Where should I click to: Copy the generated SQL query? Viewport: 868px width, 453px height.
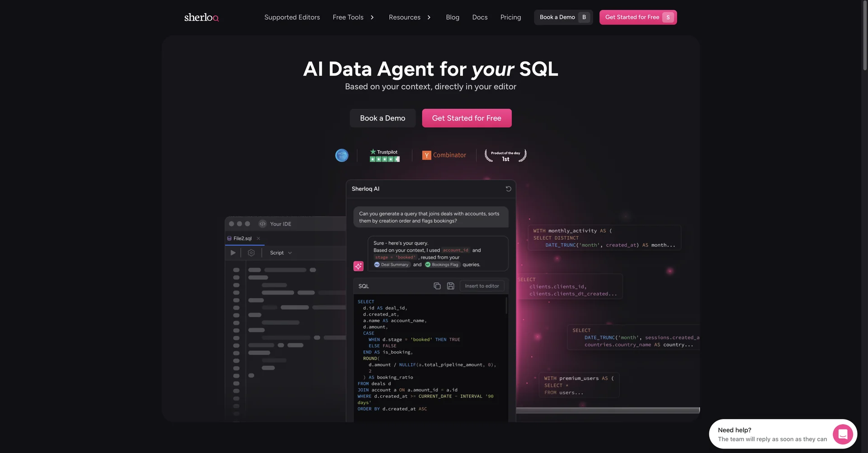click(437, 286)
